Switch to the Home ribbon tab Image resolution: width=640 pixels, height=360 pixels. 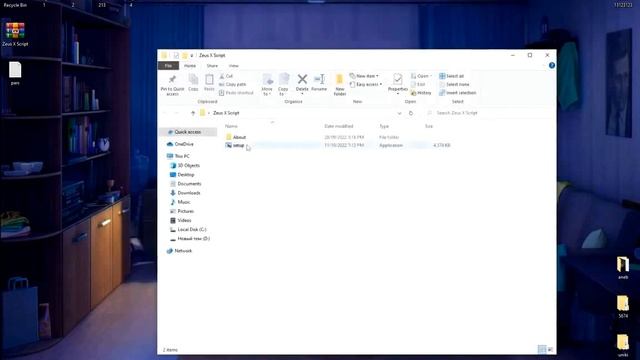[190, 66]
